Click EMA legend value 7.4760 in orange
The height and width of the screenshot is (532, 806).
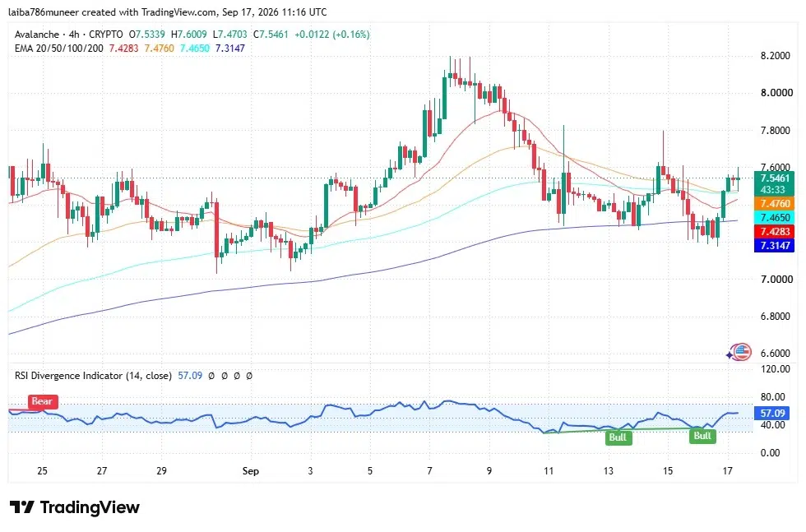coord(159,49)
